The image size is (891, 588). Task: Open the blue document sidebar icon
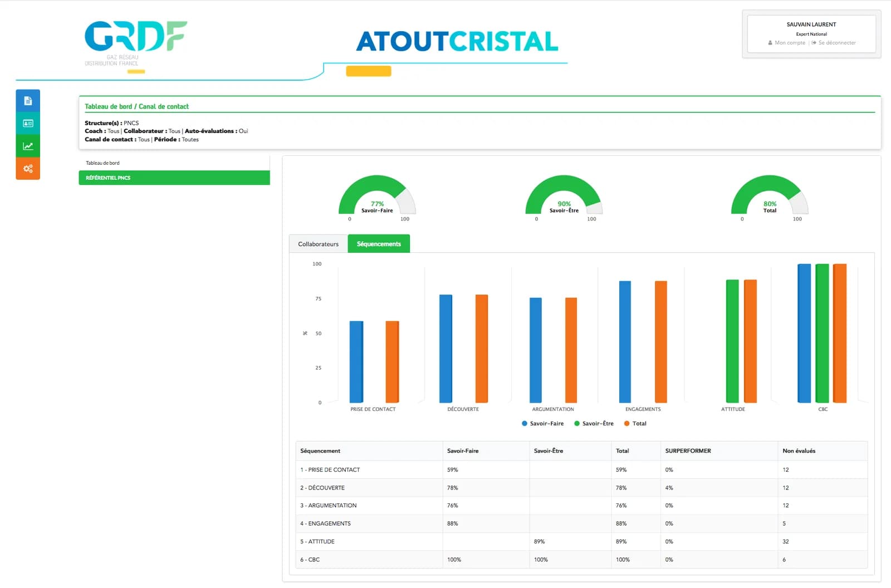(28, 101)
